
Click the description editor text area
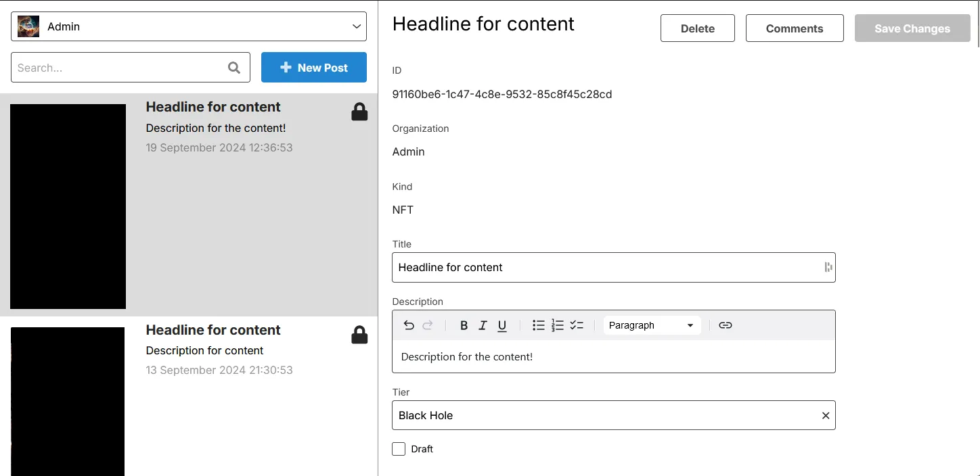pos(614,356)
